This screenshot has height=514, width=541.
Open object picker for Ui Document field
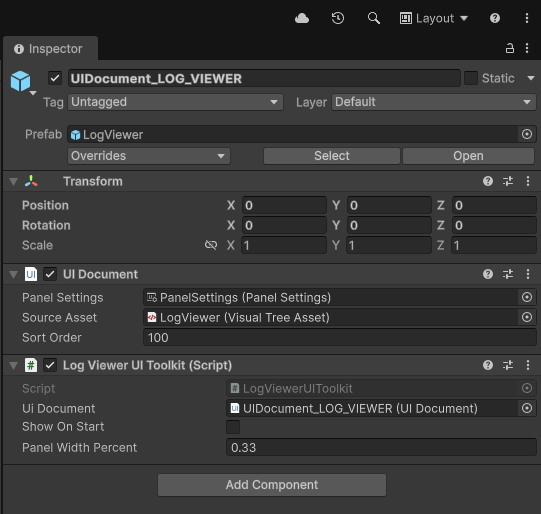coord(527,408)
